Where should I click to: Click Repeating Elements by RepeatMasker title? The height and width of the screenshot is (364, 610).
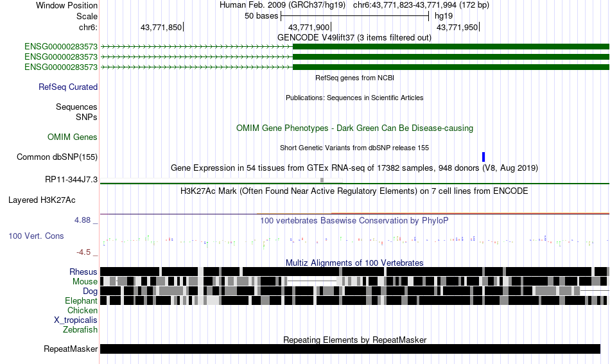pos(354,340)
